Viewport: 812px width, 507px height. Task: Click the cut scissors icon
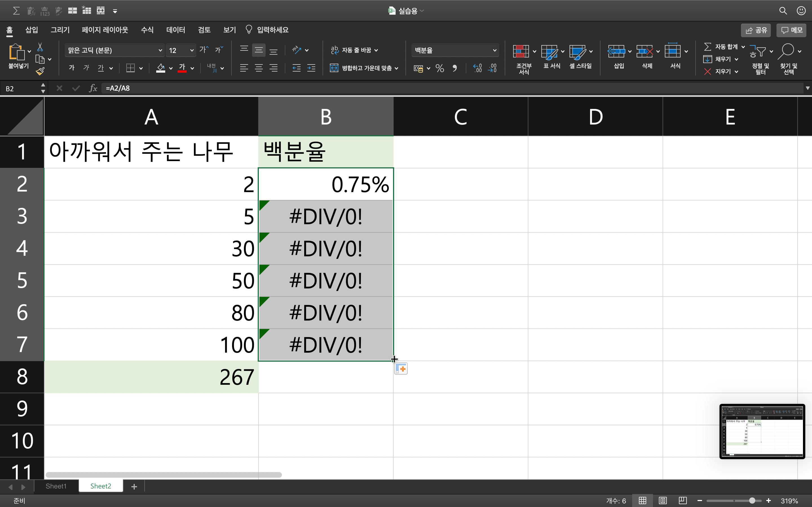[x=40, y=47]
